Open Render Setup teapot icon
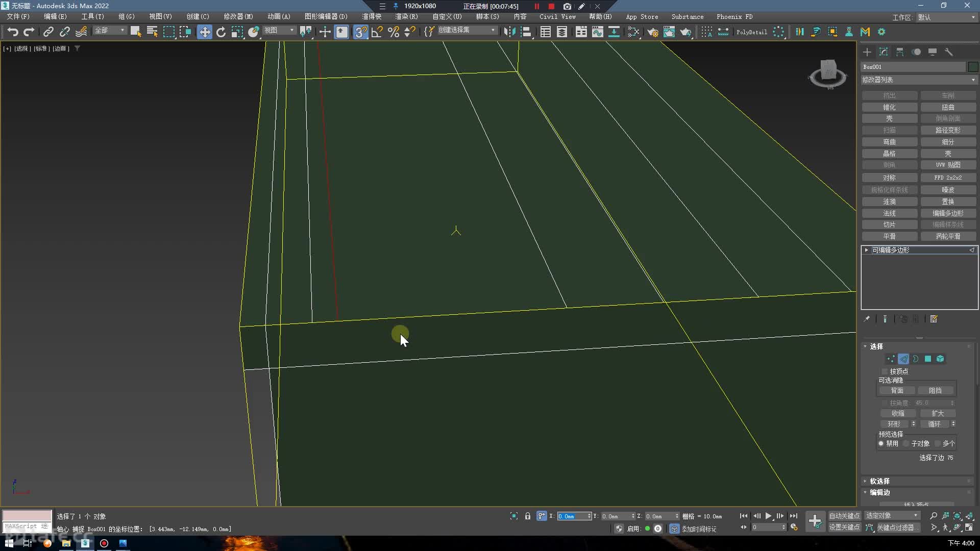This screenshot has height=551, width=980. coord(653,32)
